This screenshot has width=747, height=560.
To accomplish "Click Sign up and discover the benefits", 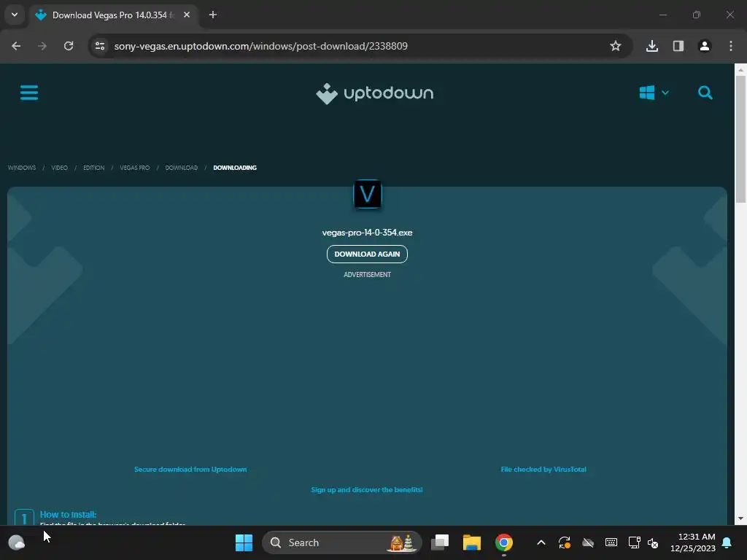I will click(367, 489).
